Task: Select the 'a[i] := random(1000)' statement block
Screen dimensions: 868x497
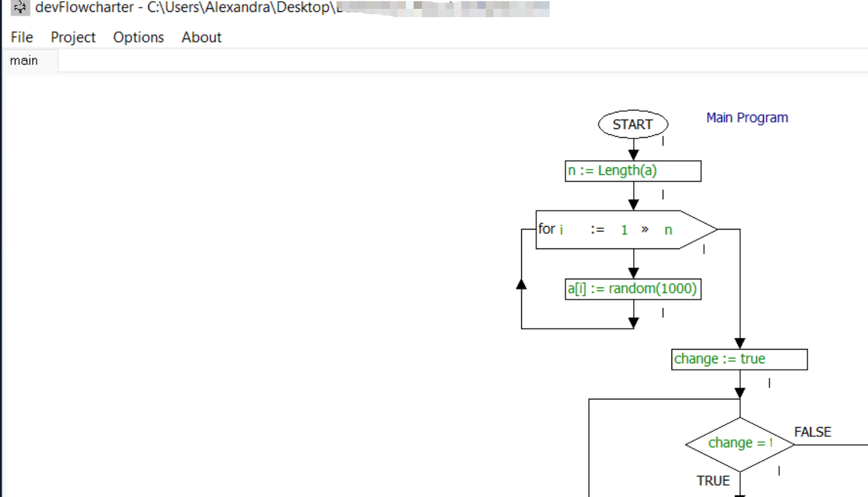Action: point(633,289)
